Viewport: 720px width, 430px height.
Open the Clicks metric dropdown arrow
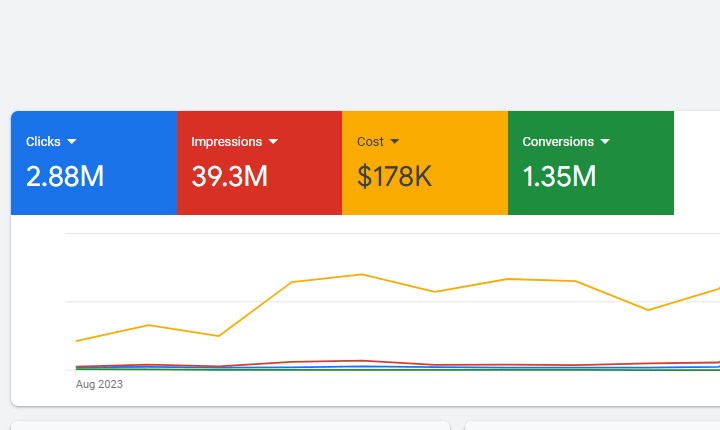pos(71,142)
